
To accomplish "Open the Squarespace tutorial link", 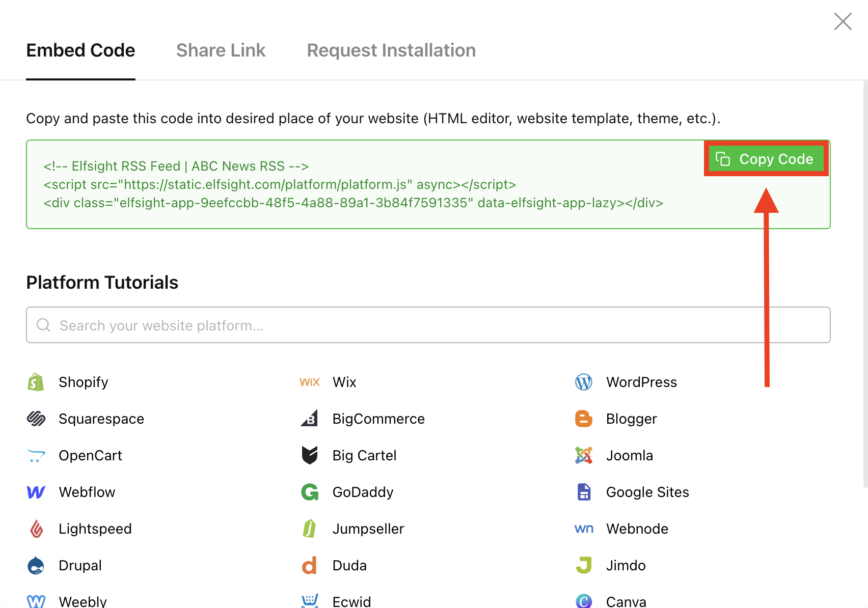I will pyautogui.click(x=101, y=419).
